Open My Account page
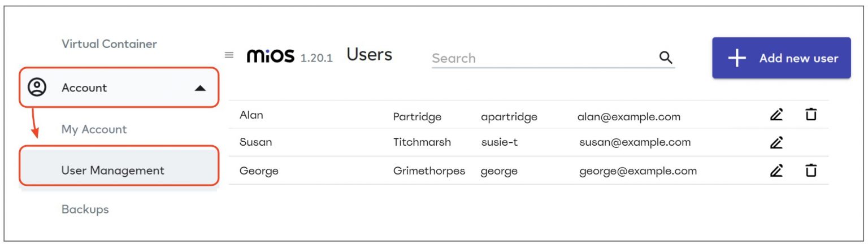 click(94, 129)
